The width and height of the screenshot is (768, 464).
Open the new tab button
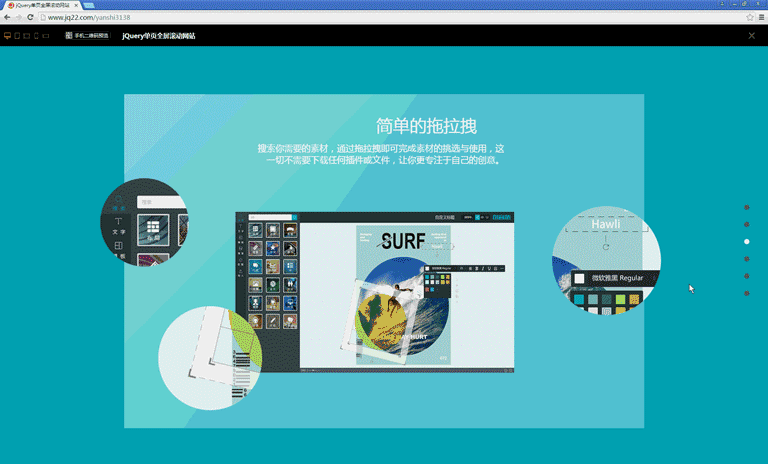click(89, 5)
